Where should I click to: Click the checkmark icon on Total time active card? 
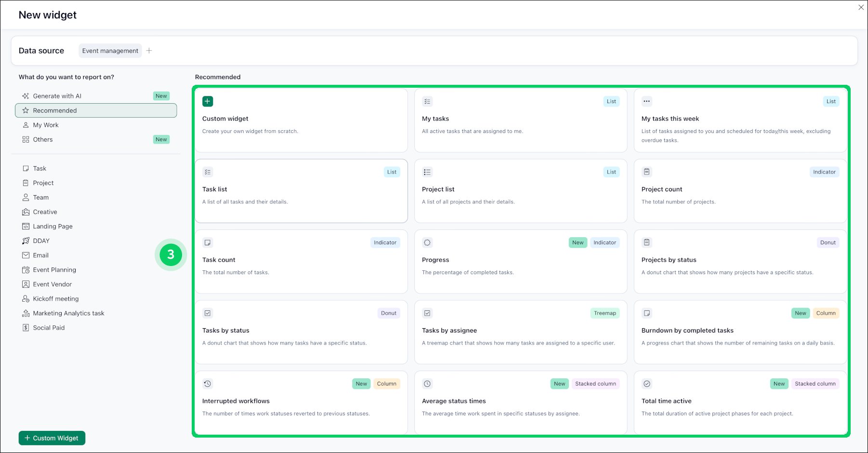pyautogui.click(x=646, y=384)
